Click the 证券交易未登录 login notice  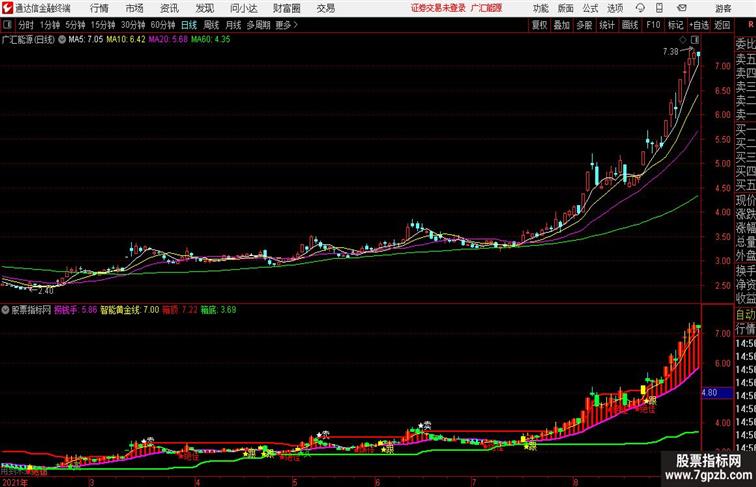[x=438, y=8]
